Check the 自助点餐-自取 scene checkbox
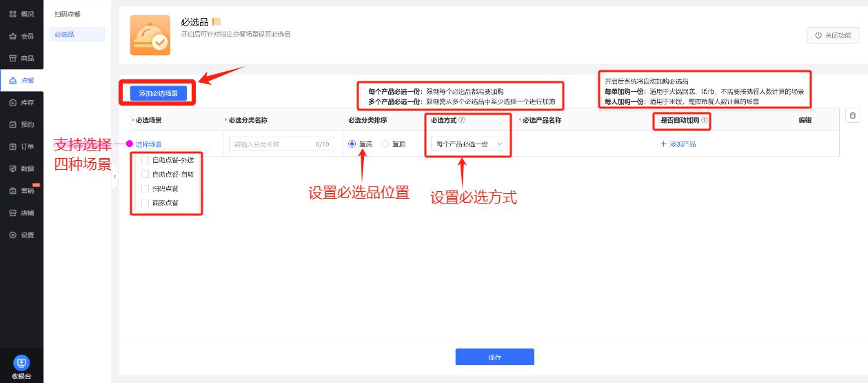 click(145, 174)
